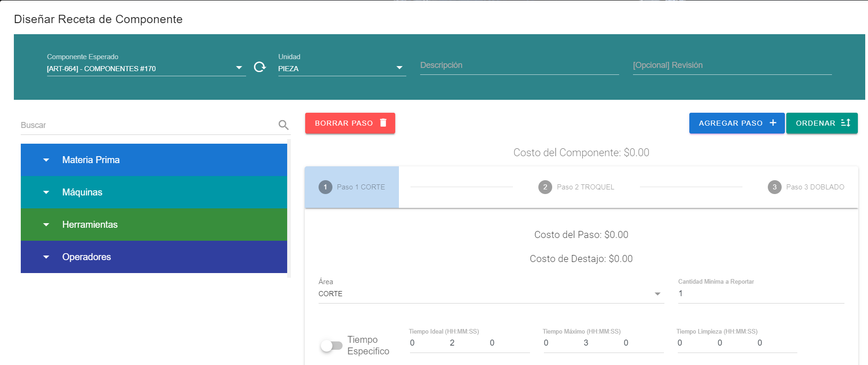868x365 pixels.
Task: Click the Cantidad Minima a Reportar field
Action: point(760,293)
